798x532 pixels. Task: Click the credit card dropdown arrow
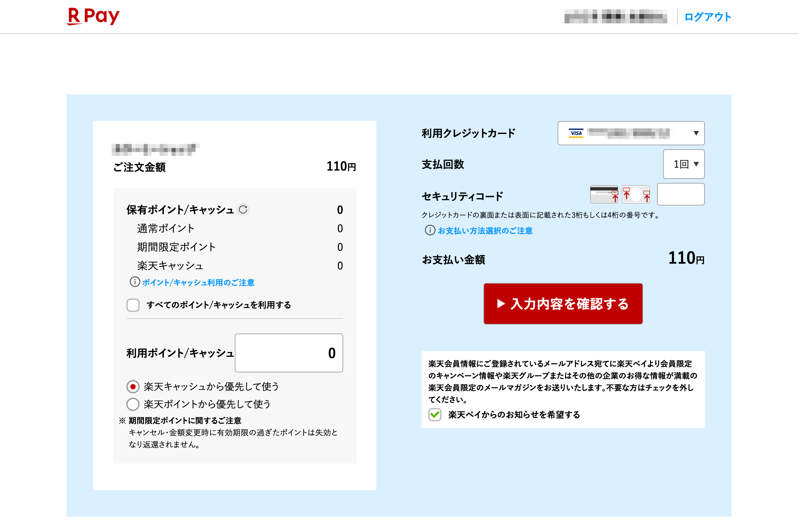[696, 133]
